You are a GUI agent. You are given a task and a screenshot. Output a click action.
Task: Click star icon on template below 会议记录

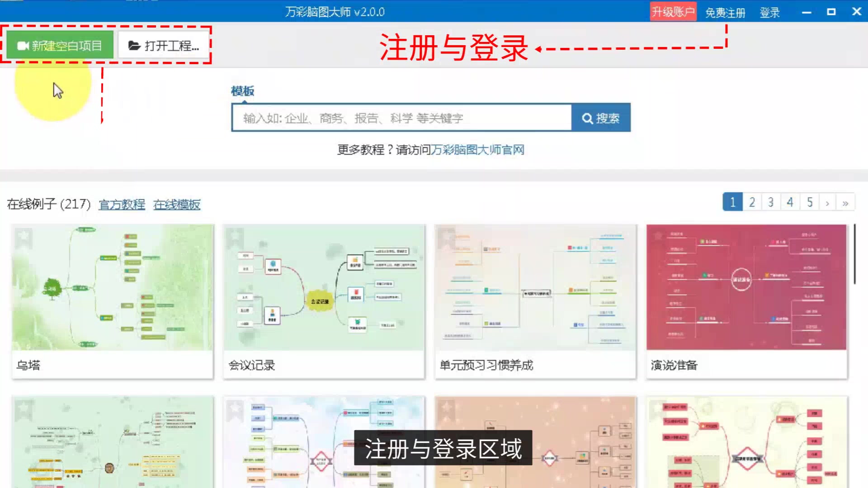(x=235, y=409)
